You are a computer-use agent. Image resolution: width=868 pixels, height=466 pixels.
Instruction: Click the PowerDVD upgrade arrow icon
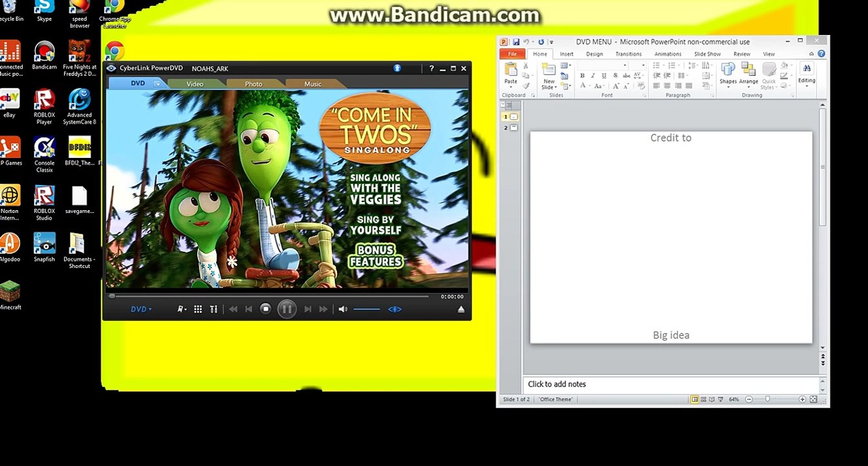click(397, 68)
